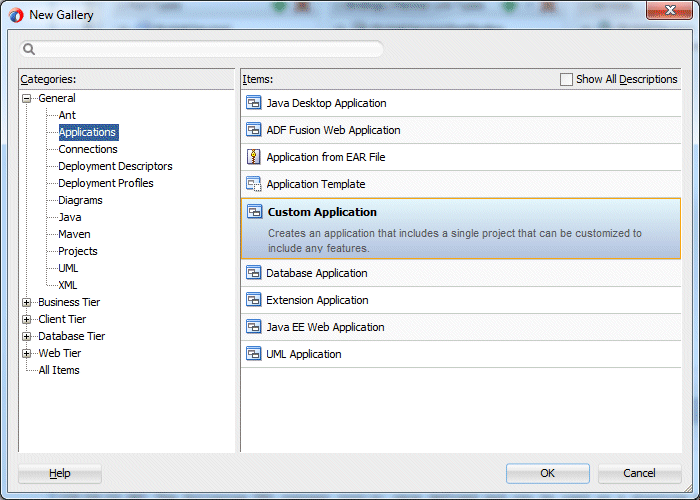700x500 pixels.
Task: Choose ADF Fusion Web Application item text
Action: pos(333,130)
